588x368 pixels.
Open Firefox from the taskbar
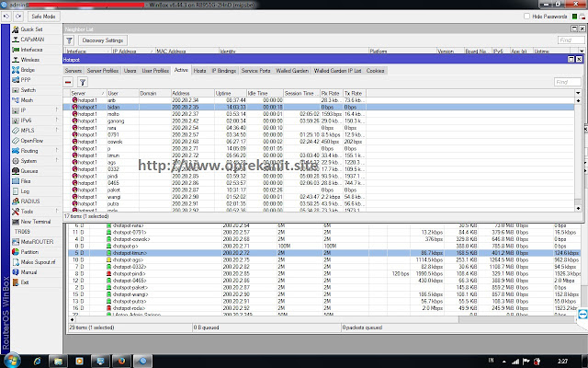pos(121,362)
